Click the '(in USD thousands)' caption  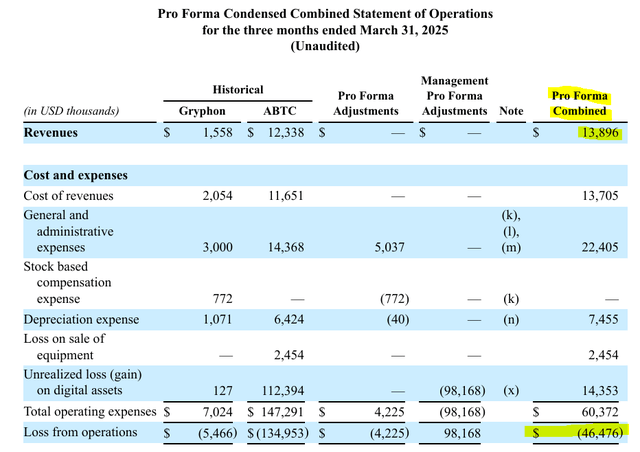tap(71, 111)
